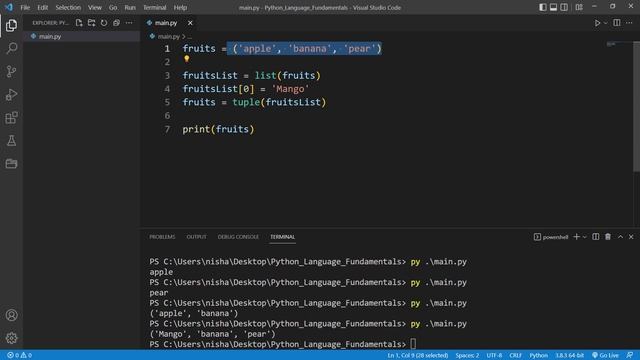Add a new terminal with plus icon
This screenshot has height=360, width=640.
pyautogui.click(x=576, y=237)
